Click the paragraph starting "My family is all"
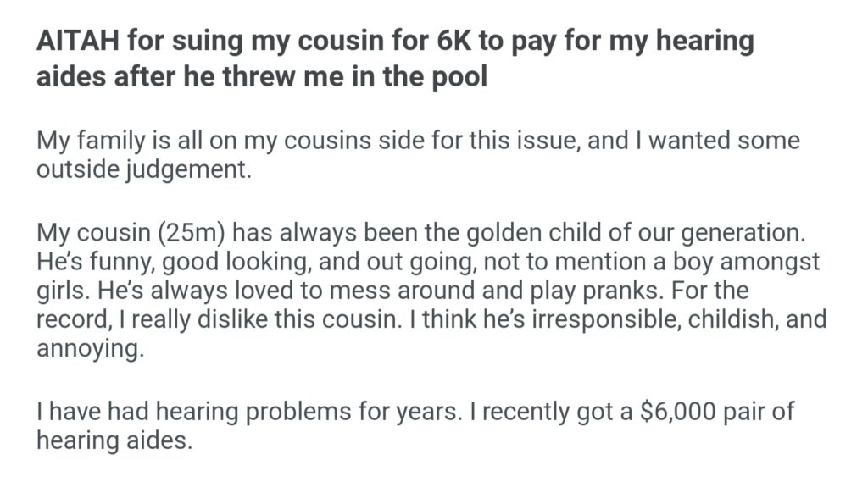868x482 pixels. (x=417, y=152)
